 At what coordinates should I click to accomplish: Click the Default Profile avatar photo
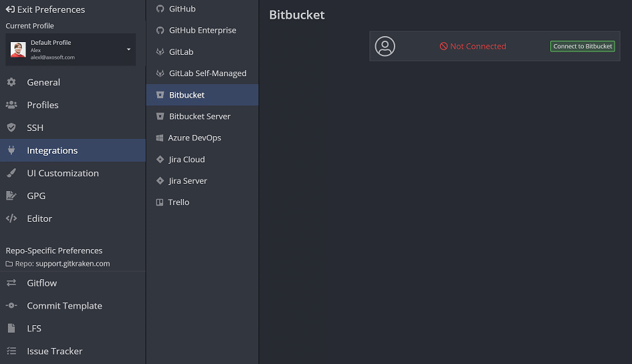click(18, 49)
